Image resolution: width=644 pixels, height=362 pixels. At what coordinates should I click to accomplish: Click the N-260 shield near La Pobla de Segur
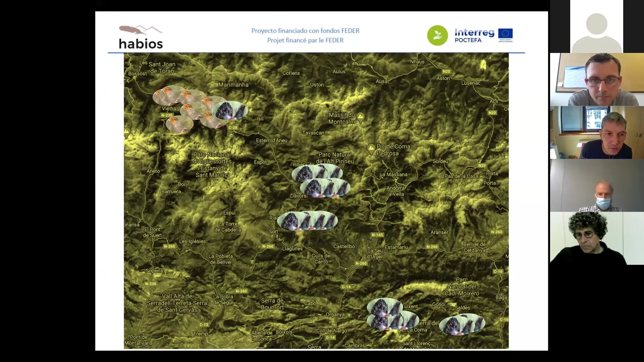pos(241,291)
